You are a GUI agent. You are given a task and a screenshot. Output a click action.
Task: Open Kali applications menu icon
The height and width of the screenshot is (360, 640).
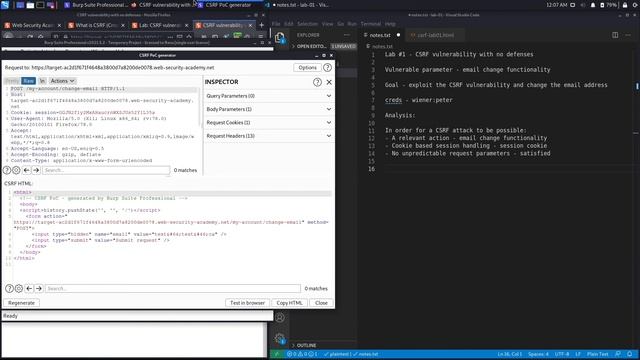5,5
